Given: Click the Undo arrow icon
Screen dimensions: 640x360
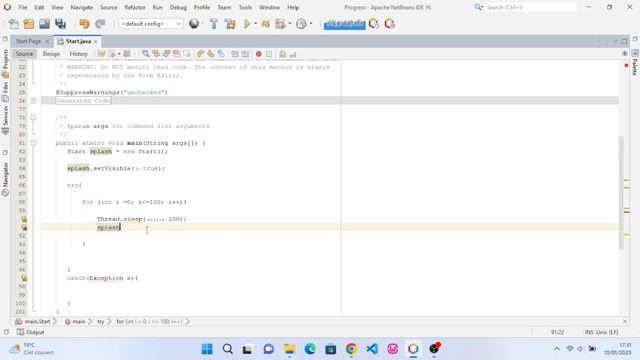Looking at the screenshot, I should point(84,24).
